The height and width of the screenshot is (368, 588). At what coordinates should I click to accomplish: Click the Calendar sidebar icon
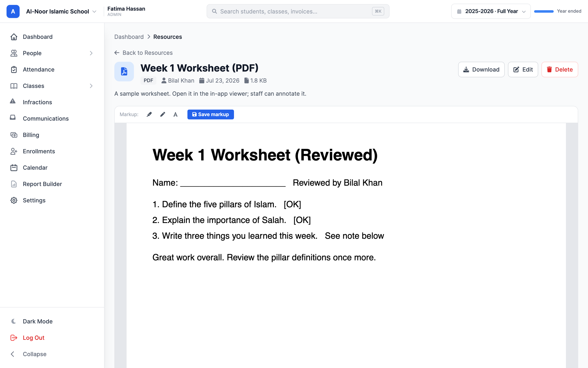click(14, 168)
